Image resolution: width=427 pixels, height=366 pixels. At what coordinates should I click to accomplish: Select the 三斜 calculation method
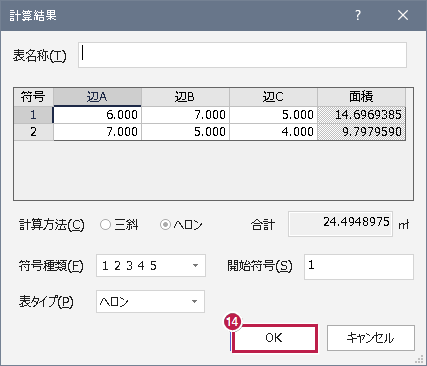119,225
